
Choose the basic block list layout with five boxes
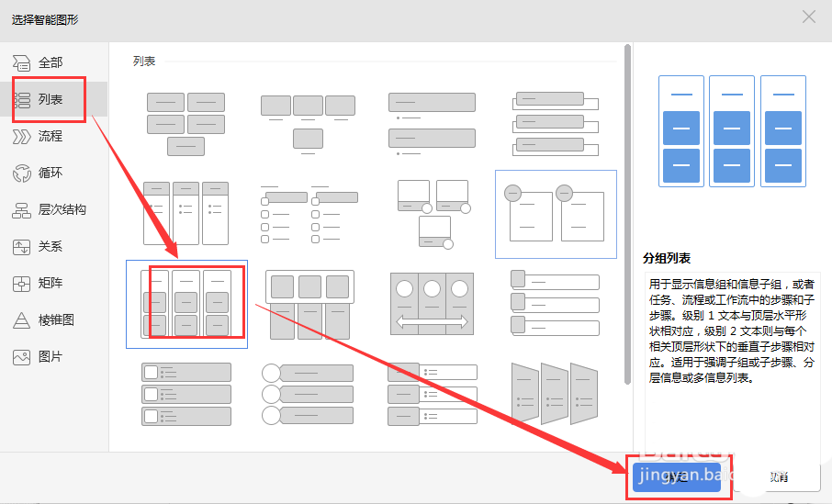click(x=186, y=124)
